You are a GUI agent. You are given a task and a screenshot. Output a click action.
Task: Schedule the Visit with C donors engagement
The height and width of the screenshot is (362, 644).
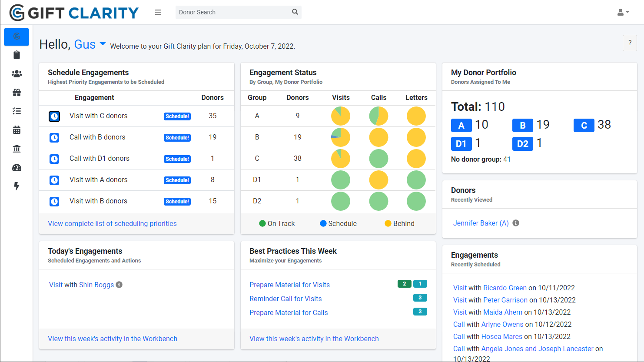click(x=177, y=116)
